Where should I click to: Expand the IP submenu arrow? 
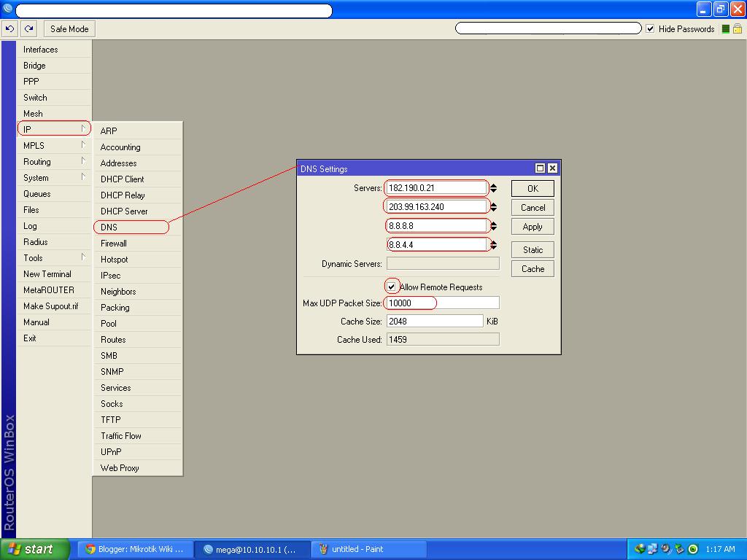pos(83,128)
